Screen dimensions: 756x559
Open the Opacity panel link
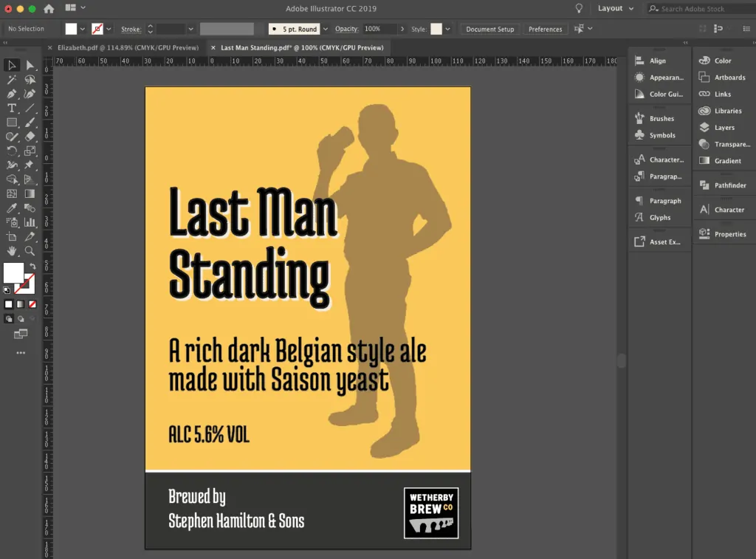pyautogui.click(x=347, y=29)
